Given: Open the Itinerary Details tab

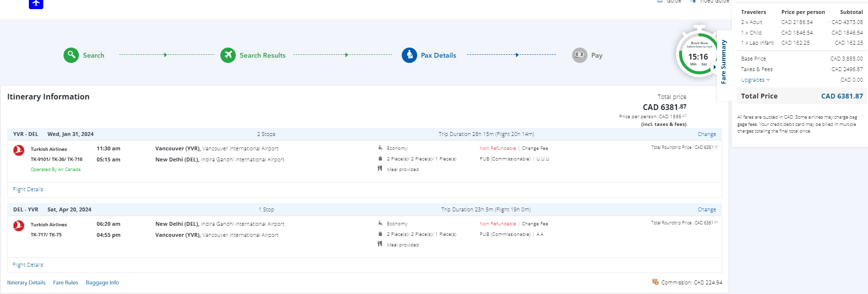Looking at the screenshot, I should pyautogui.click(x=26, y=282).
